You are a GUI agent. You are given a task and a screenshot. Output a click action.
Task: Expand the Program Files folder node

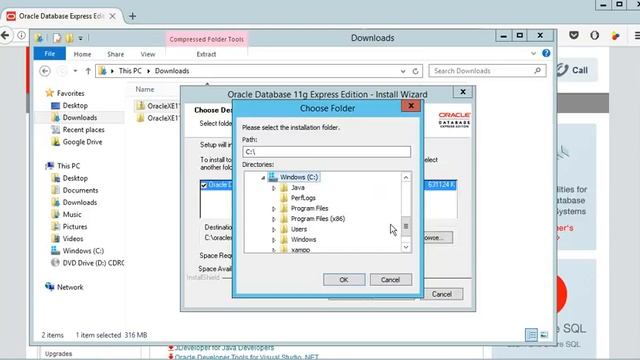[x=273, y=209]
